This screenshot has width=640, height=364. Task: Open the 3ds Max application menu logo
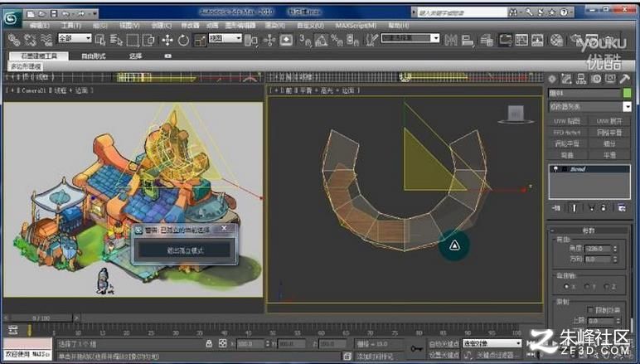(x=12, y=17)
